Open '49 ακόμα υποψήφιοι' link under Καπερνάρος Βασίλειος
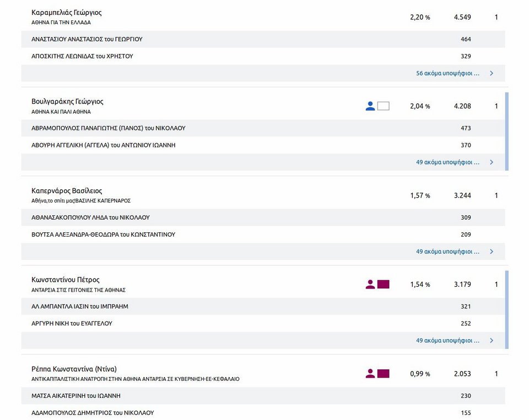This screenshot has width=529, height=420. click(x=447, y=252)
